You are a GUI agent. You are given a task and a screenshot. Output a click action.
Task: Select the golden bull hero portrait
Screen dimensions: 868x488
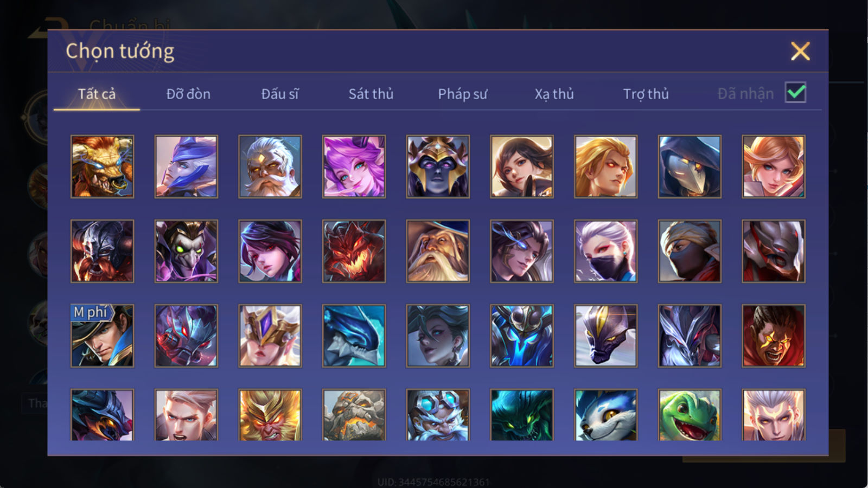(102, 166)
